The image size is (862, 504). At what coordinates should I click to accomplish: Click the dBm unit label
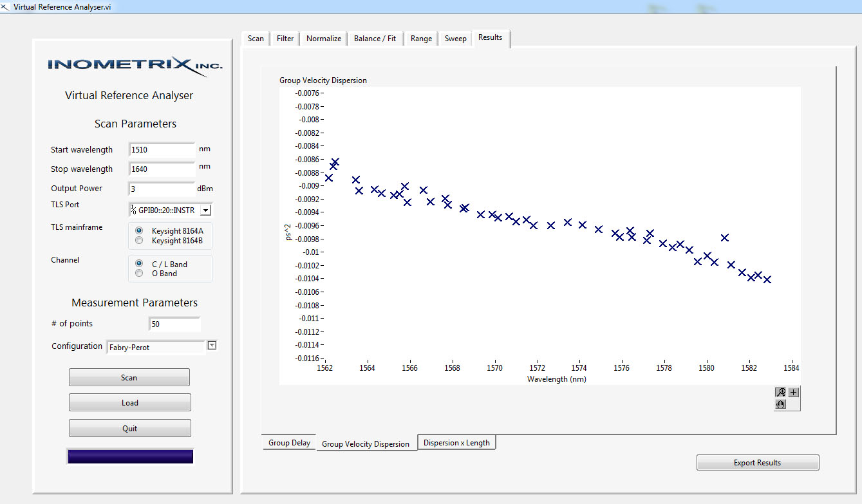click(x=205, y=189)
